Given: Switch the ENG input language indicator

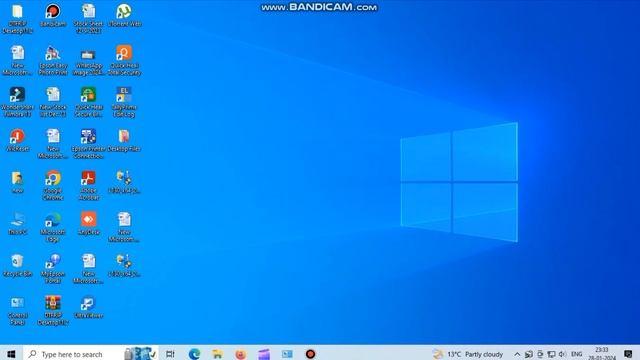Looking at the screenshot, I should pyautogui.click(x=576, y=354).
